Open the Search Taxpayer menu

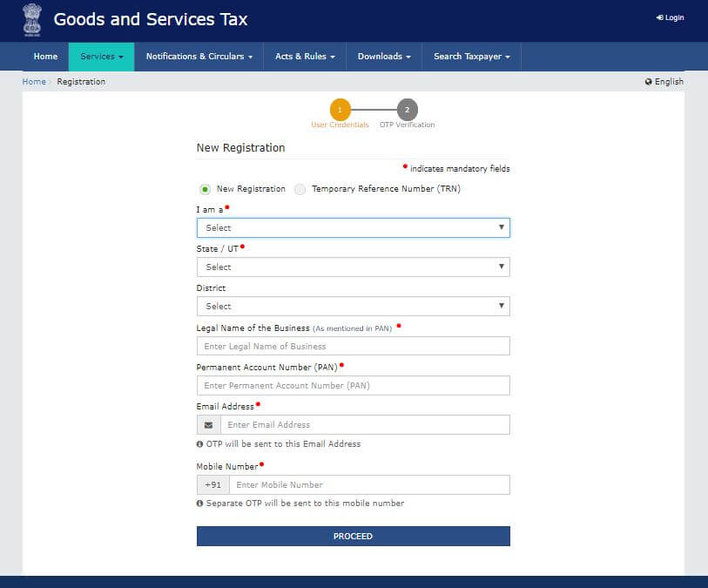(x=471, y=57)
